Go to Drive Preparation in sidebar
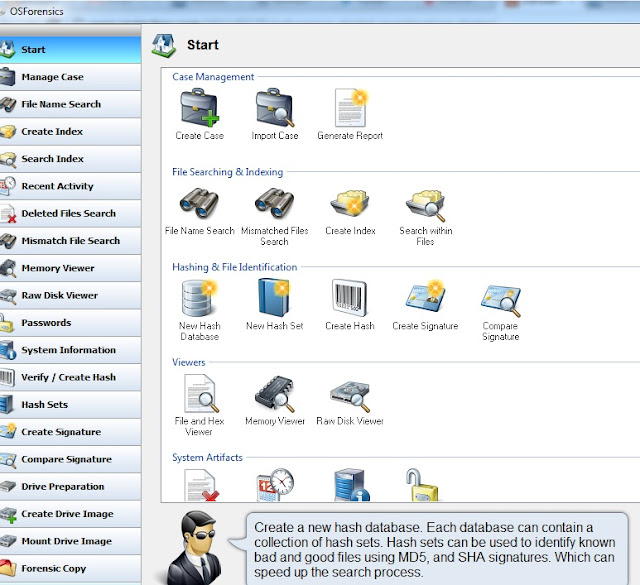Screen dimensions: 640x585 (70, 487)
